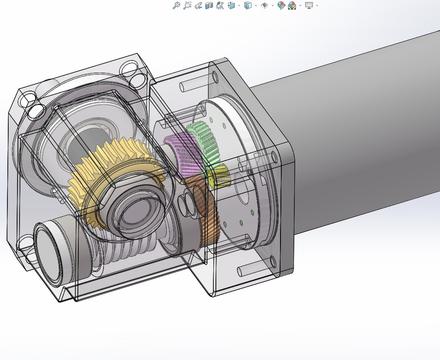Screen dimensions: 440x360
Task: Select the gray cylindrical motor body
Action: click(360, 133)
